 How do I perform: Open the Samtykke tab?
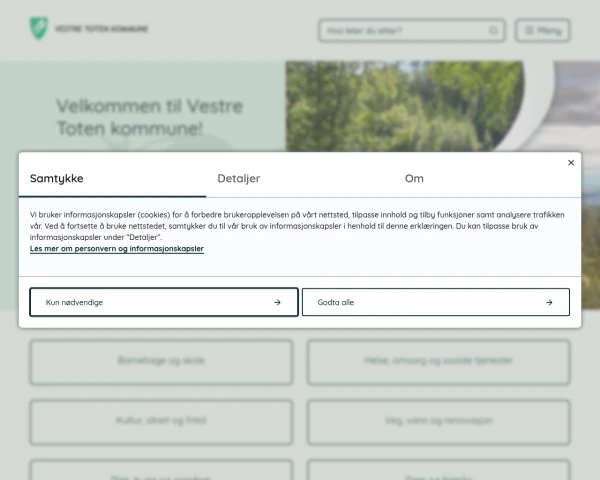pos(112,178)
